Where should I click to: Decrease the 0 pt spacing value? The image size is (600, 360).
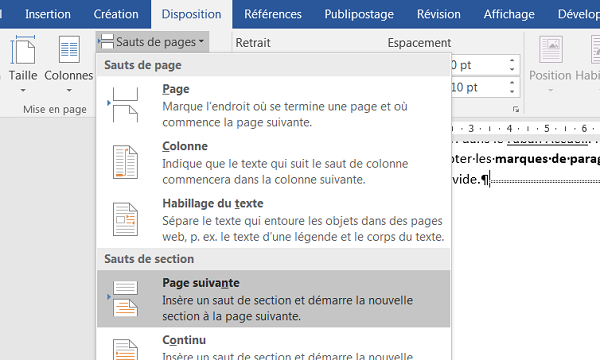512,69
